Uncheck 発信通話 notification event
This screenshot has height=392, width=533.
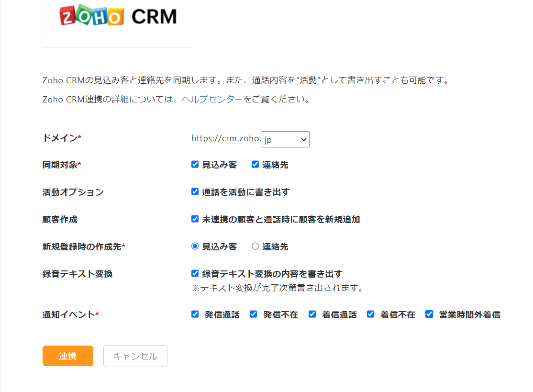coord(195,314)
